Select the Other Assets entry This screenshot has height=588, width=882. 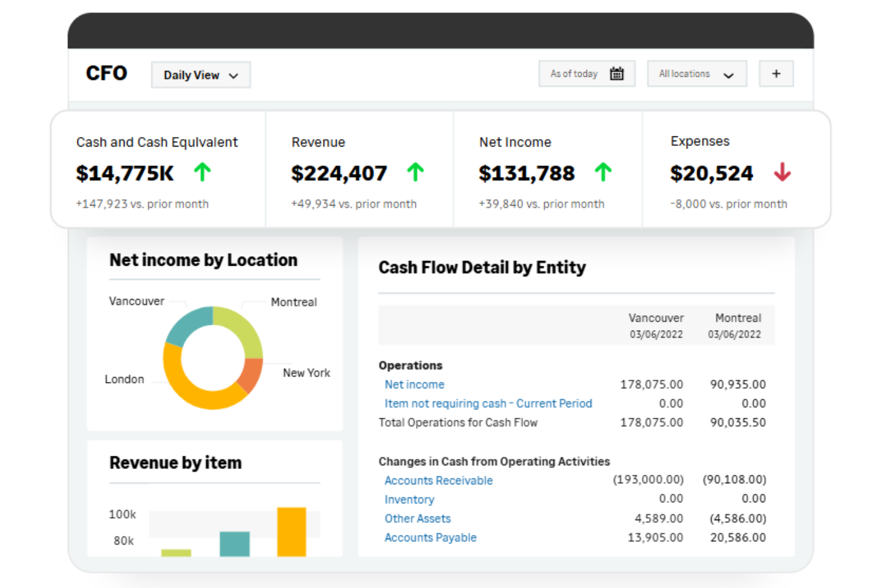417,518
